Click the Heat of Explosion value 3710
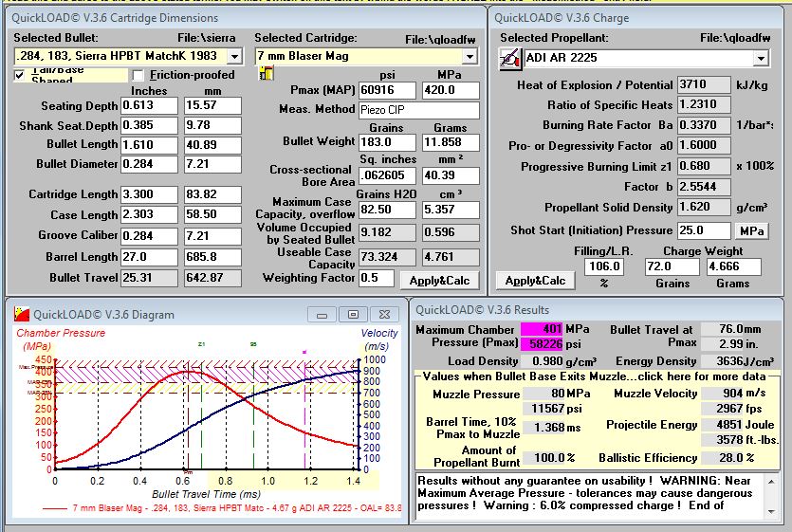The image size is (792, 532). (x=704, y=85)
